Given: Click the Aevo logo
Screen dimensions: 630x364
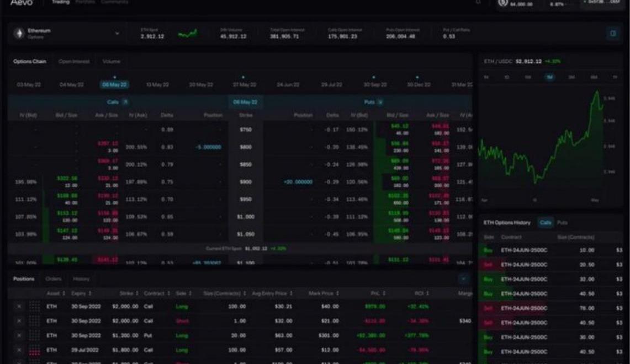Looking at the screenshot, I should tap(21, 3).
